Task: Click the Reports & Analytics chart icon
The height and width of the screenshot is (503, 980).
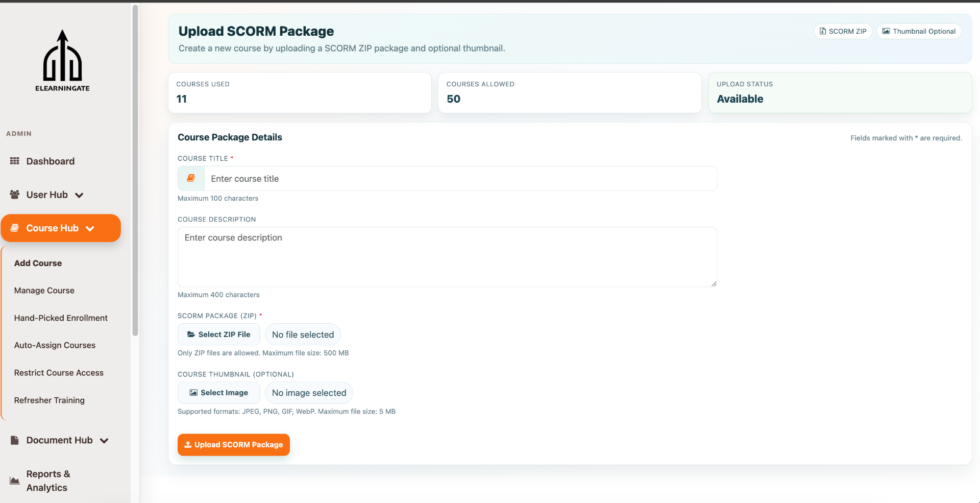Action: click(15, 481)
